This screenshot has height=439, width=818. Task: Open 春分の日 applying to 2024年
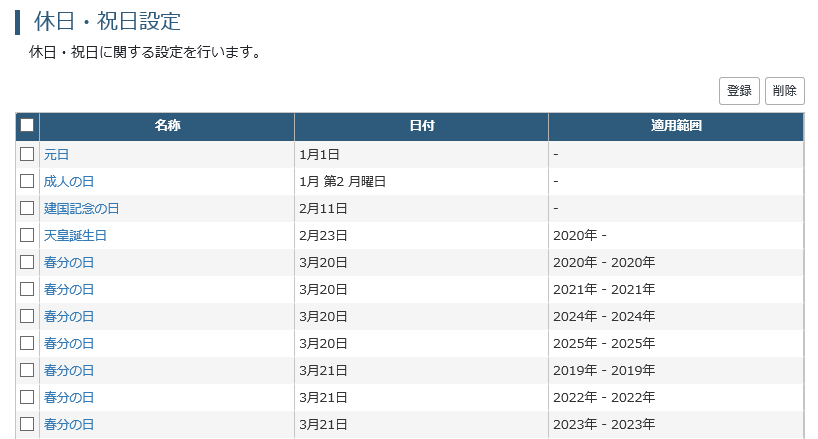pos(69,316)
